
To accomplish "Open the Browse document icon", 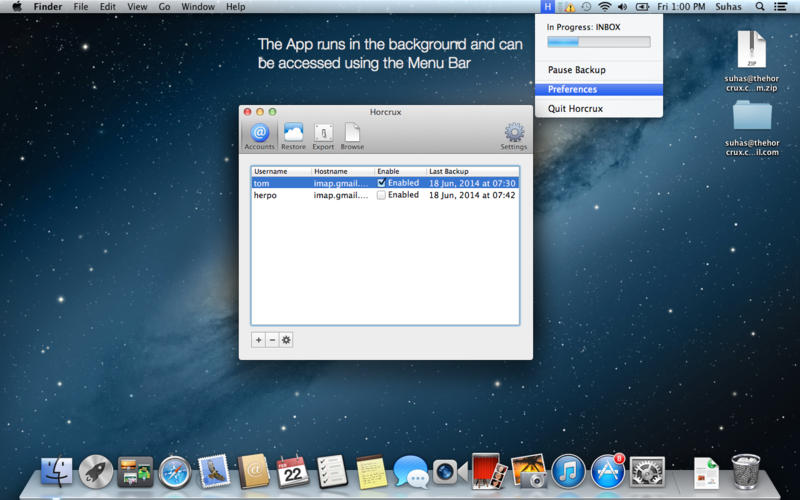I will click(352, 134).
